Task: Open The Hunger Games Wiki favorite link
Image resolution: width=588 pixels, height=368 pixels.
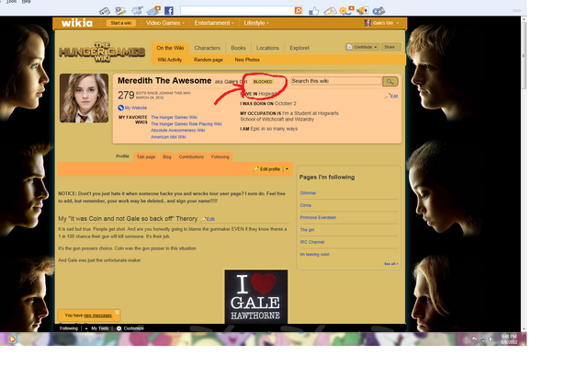Action: [174, 117]
